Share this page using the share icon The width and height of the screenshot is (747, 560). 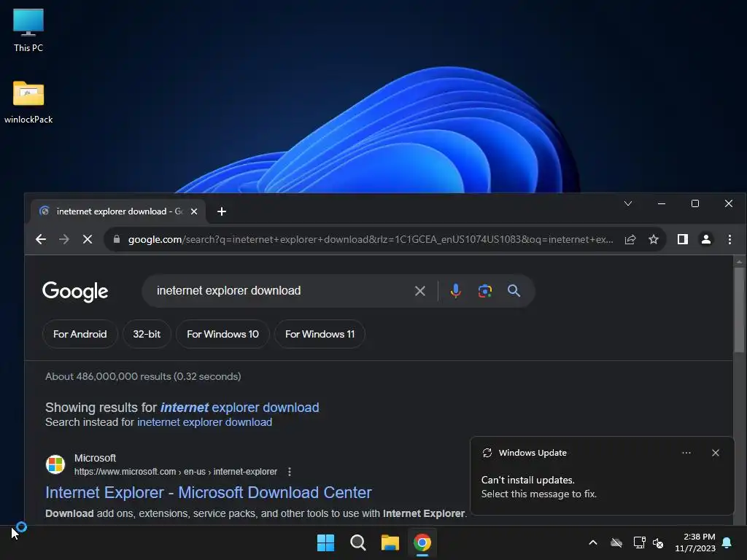coord(630,239)
